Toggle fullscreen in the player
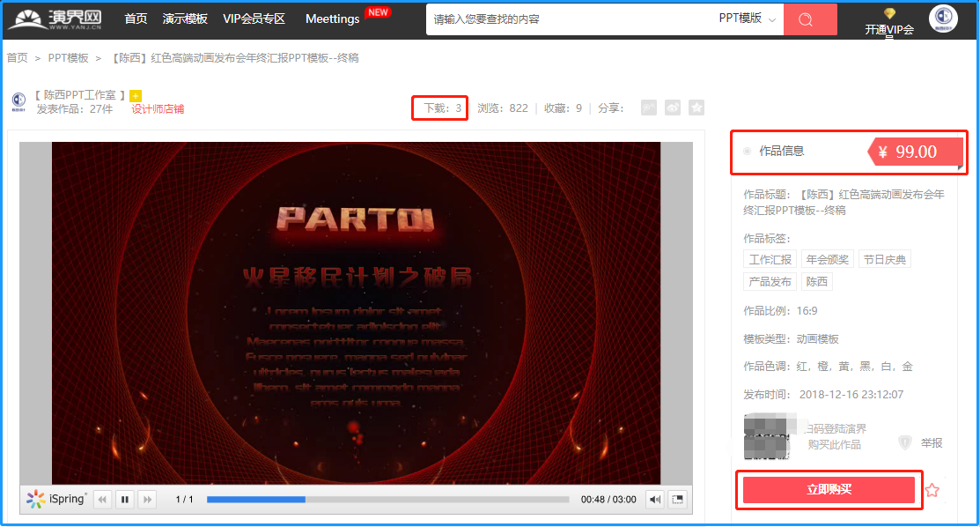Screen dimensions: 980x527 677,500
